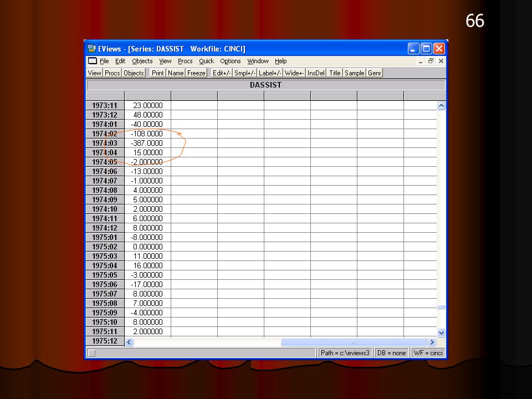Open the Procs menu in menu bar
532x399 pixels.
185,61
